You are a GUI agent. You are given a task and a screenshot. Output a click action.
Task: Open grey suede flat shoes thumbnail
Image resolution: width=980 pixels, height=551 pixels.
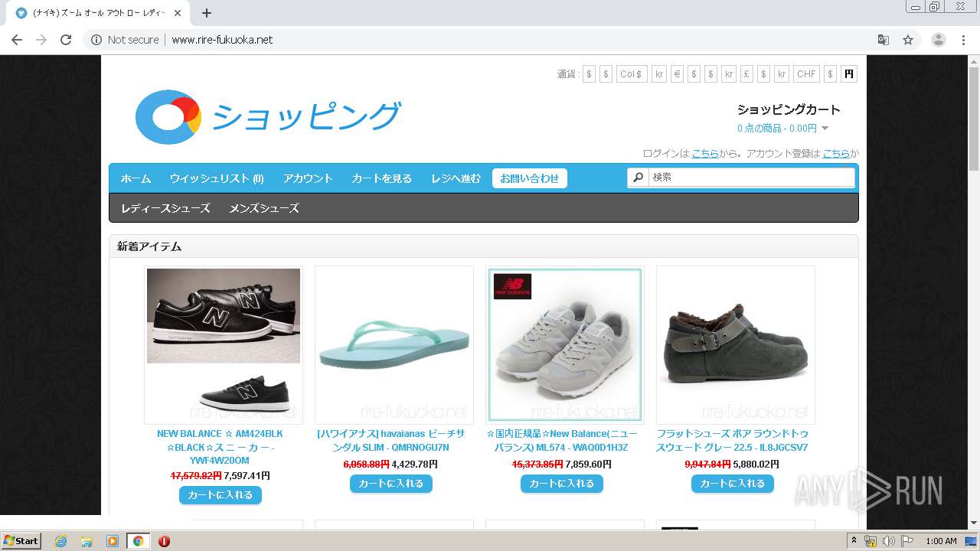tap(736, 344)
